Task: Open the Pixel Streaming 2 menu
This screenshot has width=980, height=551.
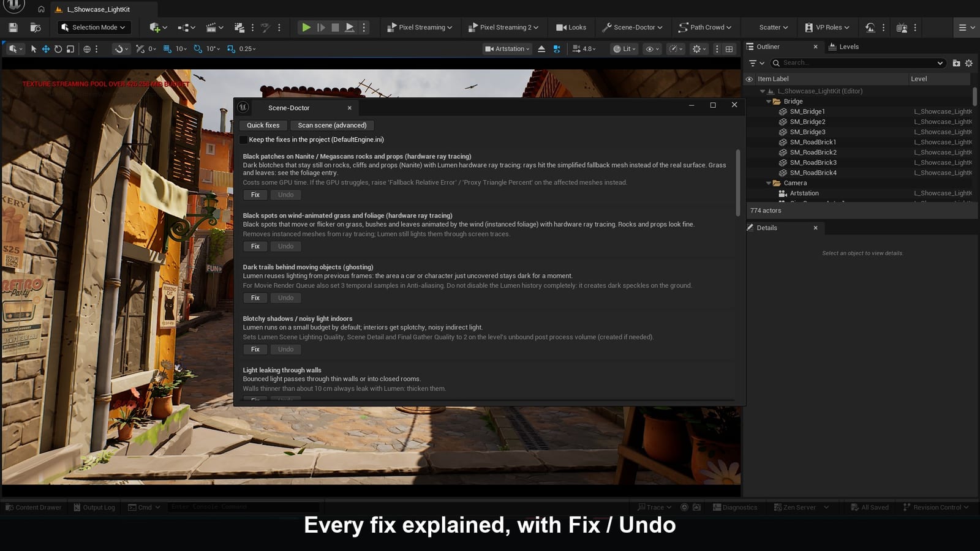Action: pyautogui.click(x=503, y=28)
